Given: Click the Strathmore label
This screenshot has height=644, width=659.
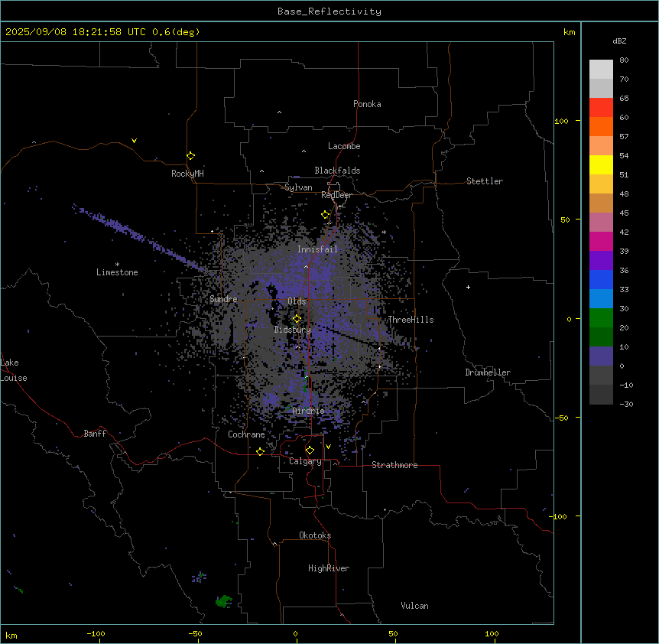Looking at the screenshot, I should [x=394, y=465].
